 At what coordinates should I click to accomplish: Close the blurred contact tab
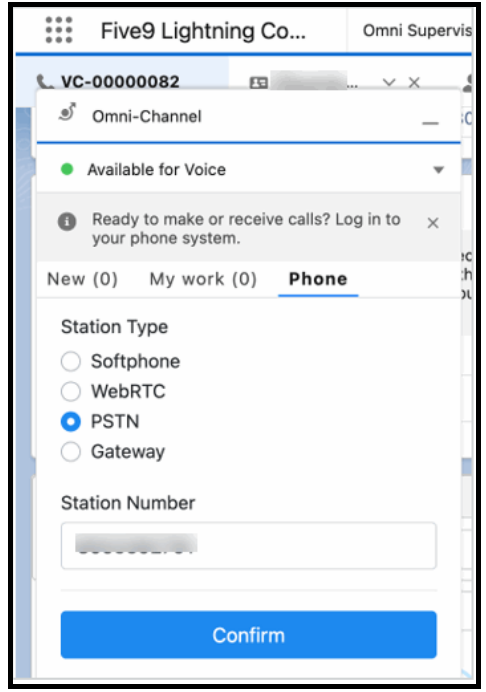(414, 83)
